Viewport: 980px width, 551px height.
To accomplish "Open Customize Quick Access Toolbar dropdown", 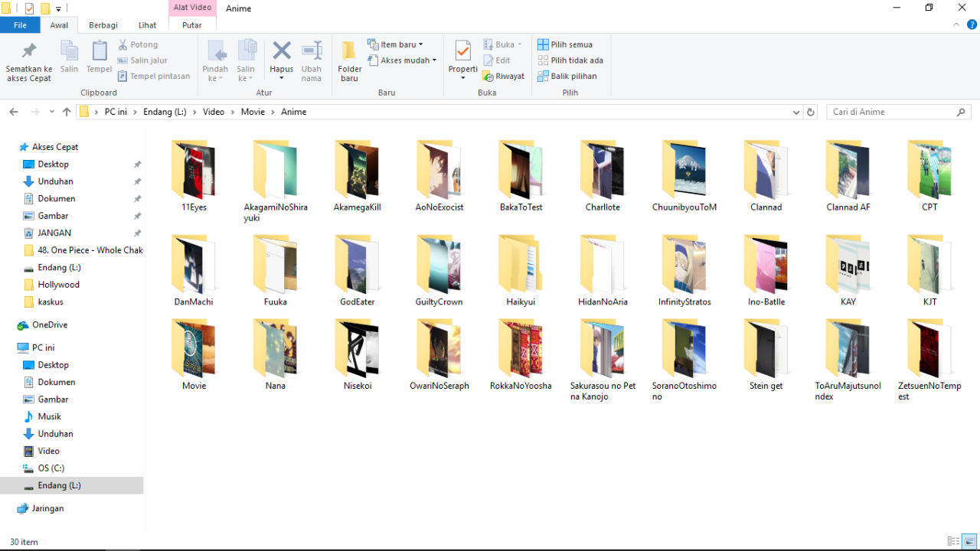I will pyautogui.click(x=58, y=8).
